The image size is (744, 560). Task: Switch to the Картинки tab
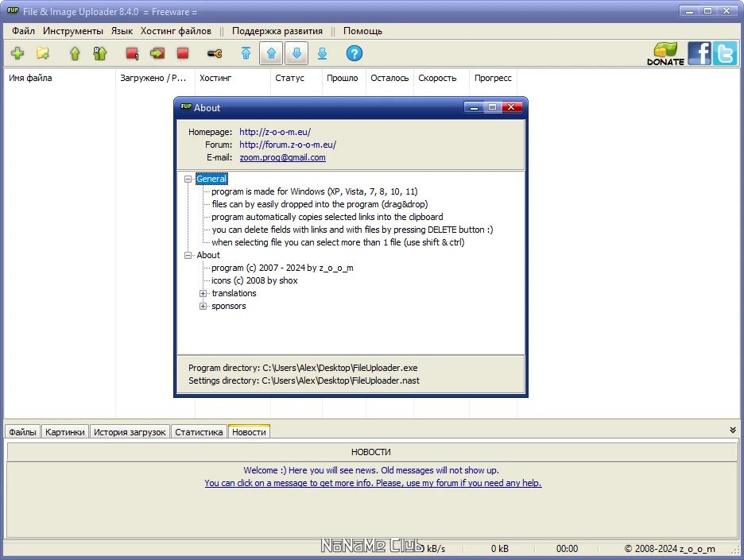(x=65, y=431)
